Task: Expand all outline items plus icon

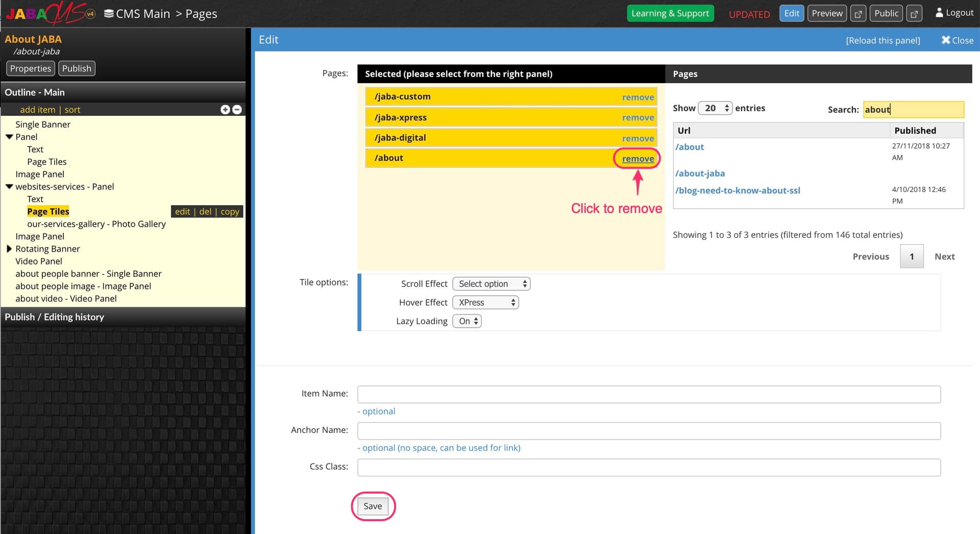Action: point(225,110)
